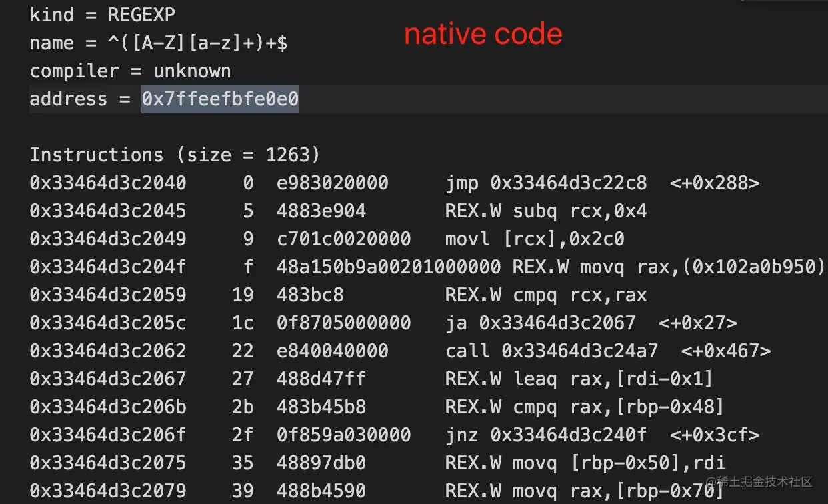This screenshot has width=828, height=504.
Task: Click the 'jmp 0x33464d3c22c8' instruction
Action: [x=545, y=183]
